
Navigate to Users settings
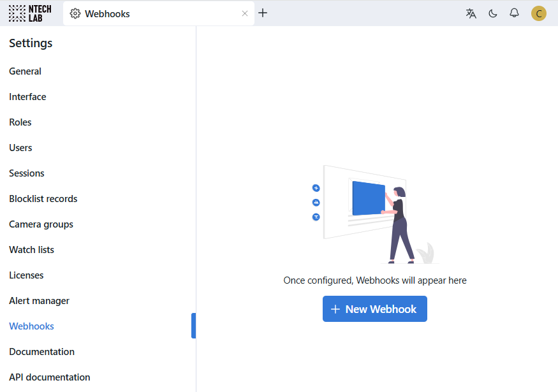pyautogui.click(x=20, y=148)
